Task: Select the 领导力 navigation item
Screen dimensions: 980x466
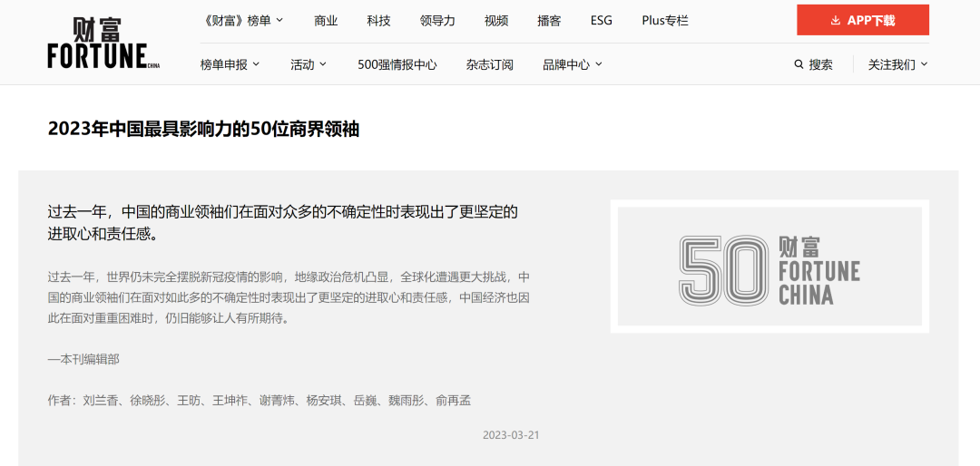Action: (x=437, y=20)
